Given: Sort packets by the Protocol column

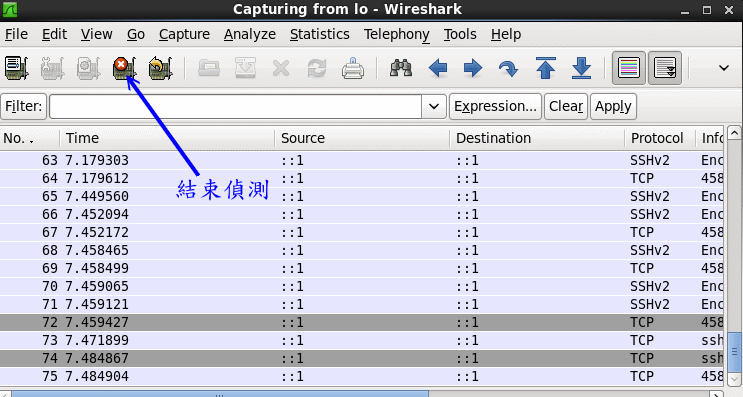Looking at the screenshot, I should tap(660, 138).
